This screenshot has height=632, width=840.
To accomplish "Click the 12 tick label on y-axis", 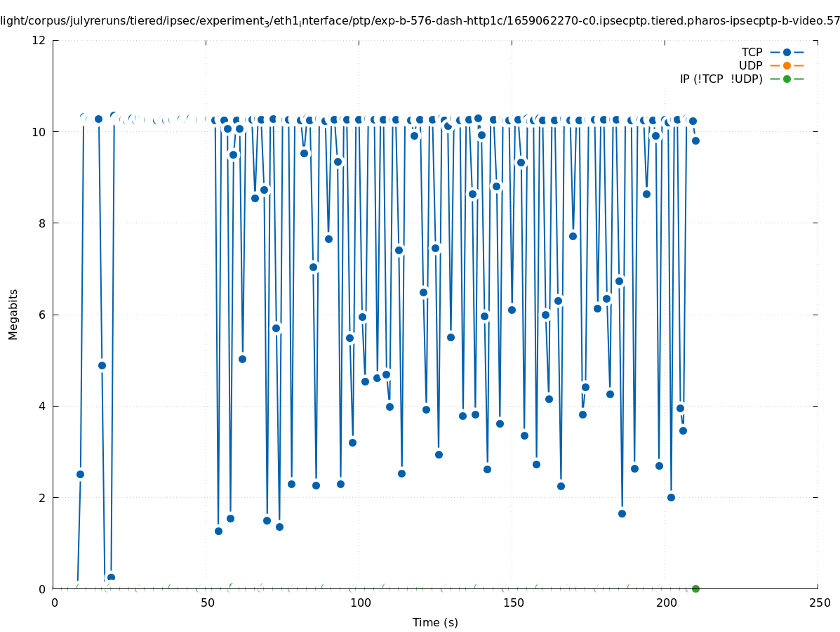I will pos(39,40).
